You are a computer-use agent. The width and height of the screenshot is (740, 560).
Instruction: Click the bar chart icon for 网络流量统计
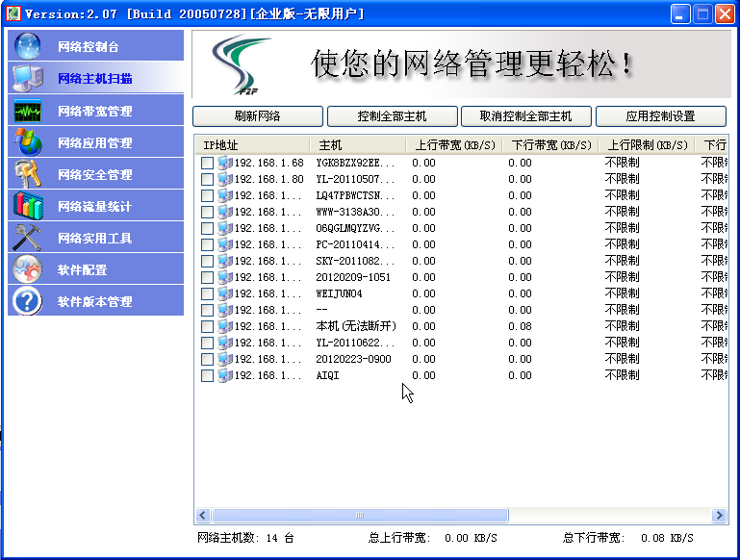(28, 206)
